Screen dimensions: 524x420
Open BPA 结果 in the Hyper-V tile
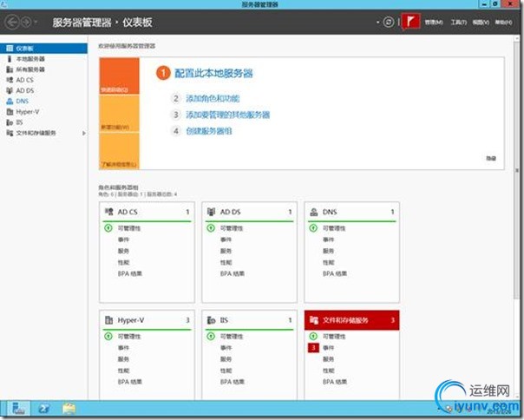coord(130,382)
